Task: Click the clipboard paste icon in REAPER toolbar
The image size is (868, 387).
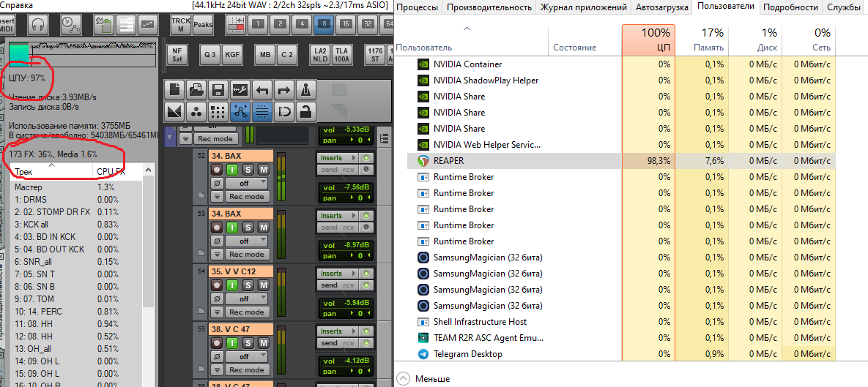Action: coord(103,24)
